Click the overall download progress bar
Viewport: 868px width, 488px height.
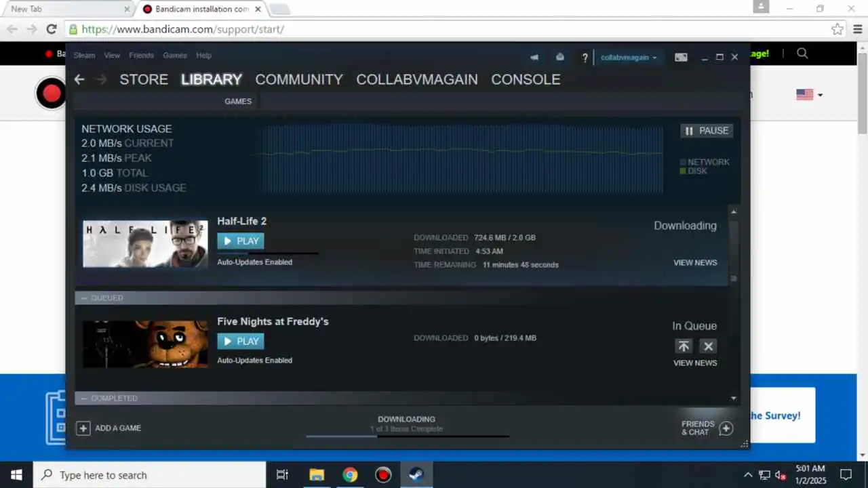click(408, 436)
